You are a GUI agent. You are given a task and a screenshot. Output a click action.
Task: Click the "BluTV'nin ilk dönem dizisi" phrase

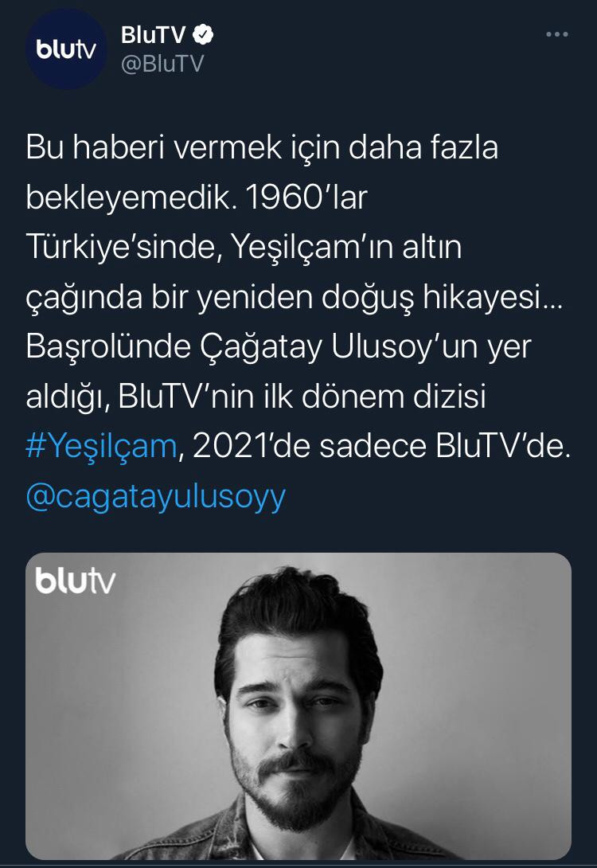point(302,397)
